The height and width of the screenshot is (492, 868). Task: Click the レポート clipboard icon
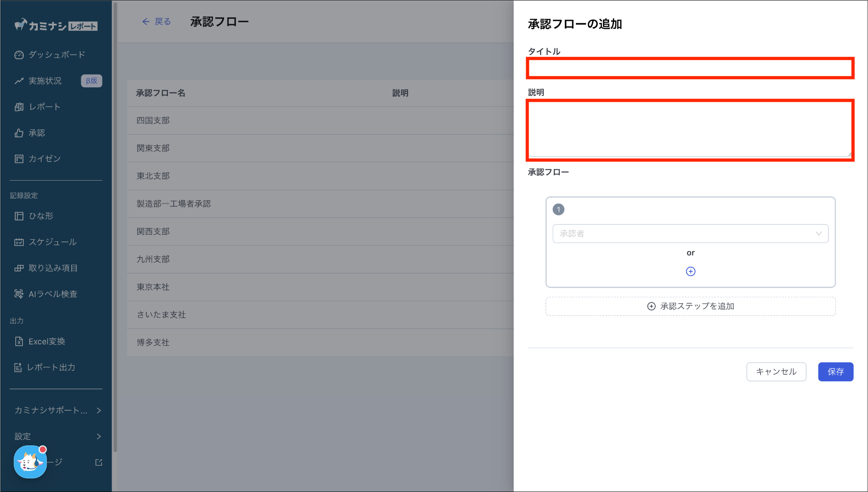click(19, 107)
